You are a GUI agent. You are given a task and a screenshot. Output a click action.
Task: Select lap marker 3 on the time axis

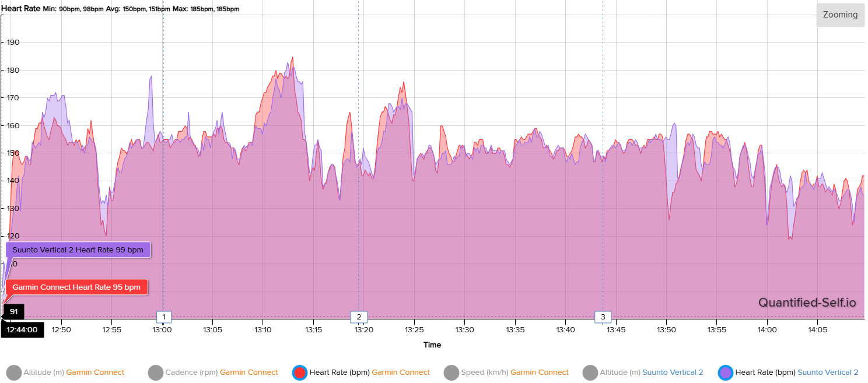tap(603, 317)
